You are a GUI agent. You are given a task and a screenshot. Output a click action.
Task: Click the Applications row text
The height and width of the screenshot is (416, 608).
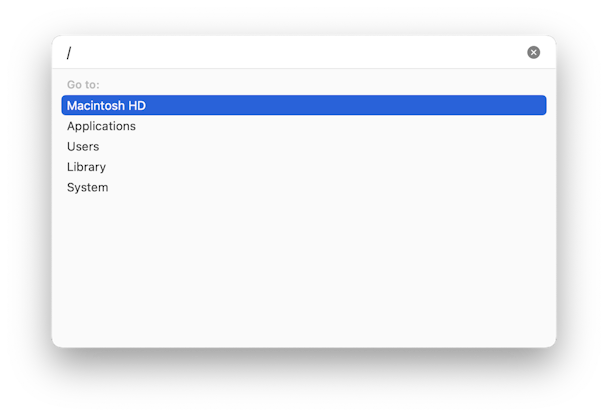coord(101,126)
